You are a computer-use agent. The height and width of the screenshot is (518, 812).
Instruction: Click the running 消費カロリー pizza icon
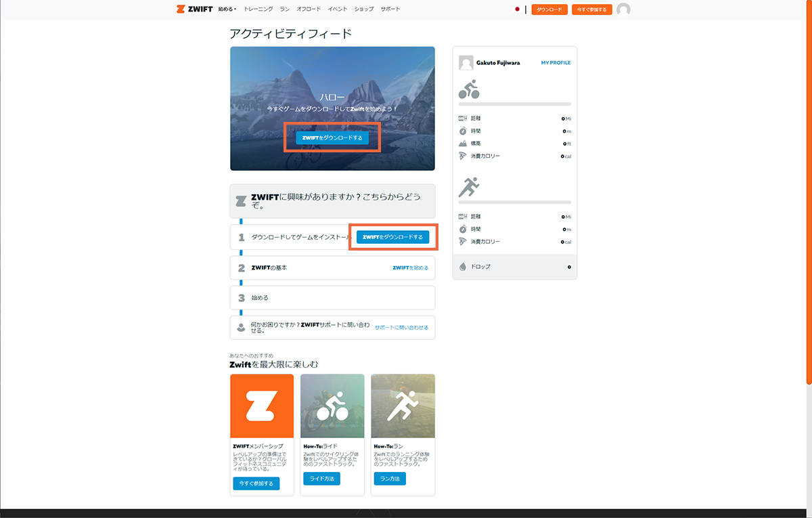coord(463,242)
